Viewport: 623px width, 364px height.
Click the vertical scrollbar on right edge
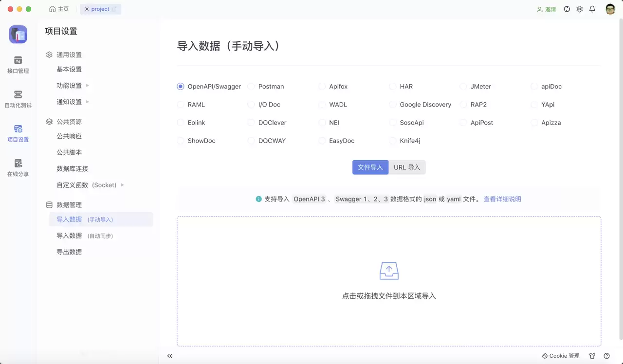pyautogui.click(x=620, y=180)
